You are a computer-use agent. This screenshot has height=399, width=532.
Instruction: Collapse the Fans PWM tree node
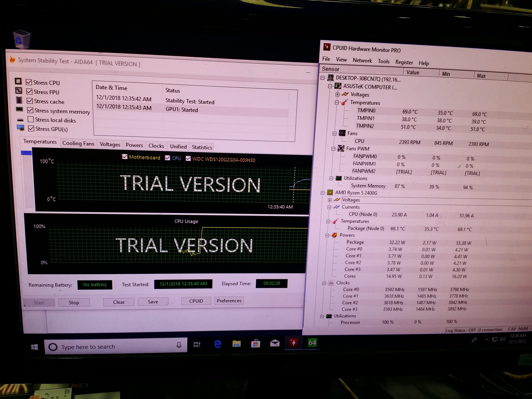click(333, 149)
